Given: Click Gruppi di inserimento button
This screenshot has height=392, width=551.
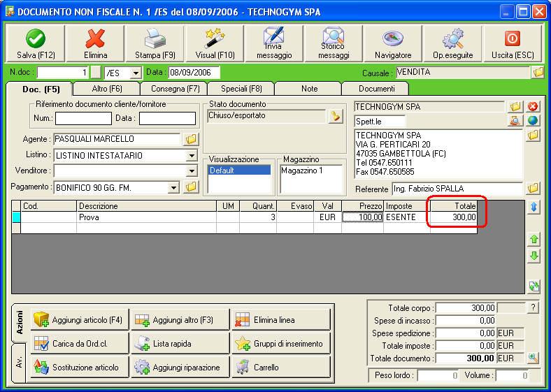Looking at the screenshot, I should [281, 344].
